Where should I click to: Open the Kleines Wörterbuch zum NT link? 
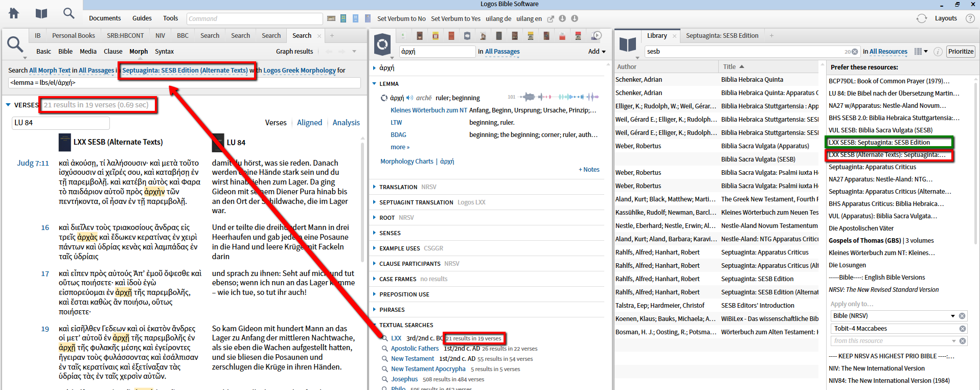[x=429, y=110]
